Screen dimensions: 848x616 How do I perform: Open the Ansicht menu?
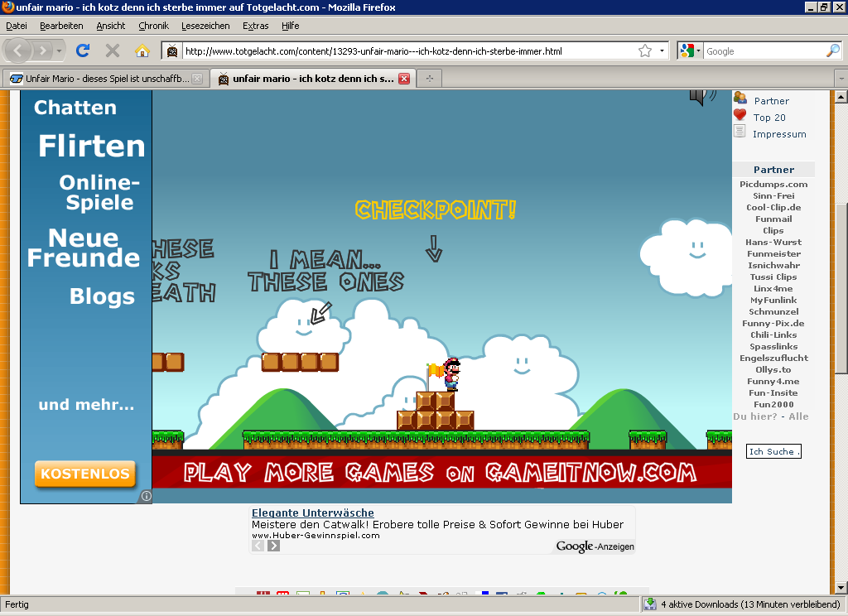110,26
